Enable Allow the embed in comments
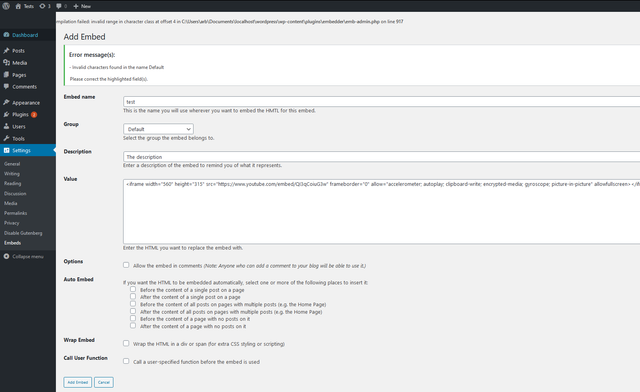640x392 pixels. click(126, 265)
